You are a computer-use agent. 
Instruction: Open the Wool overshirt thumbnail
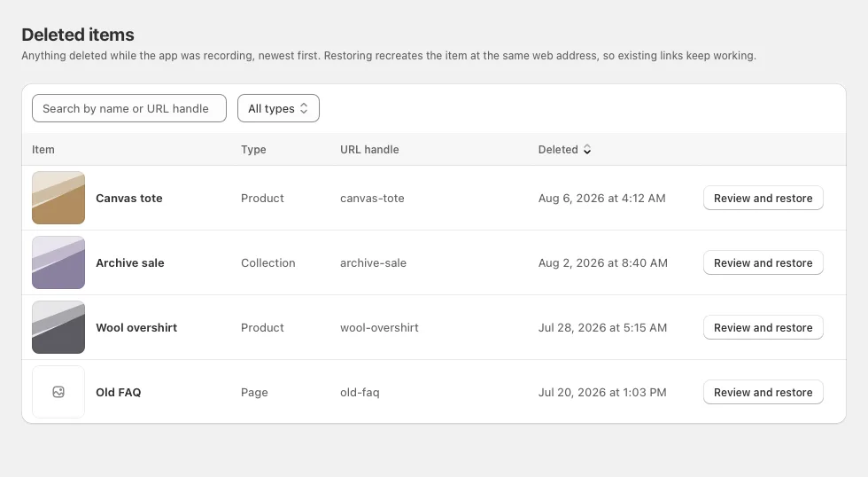(58, 327)
